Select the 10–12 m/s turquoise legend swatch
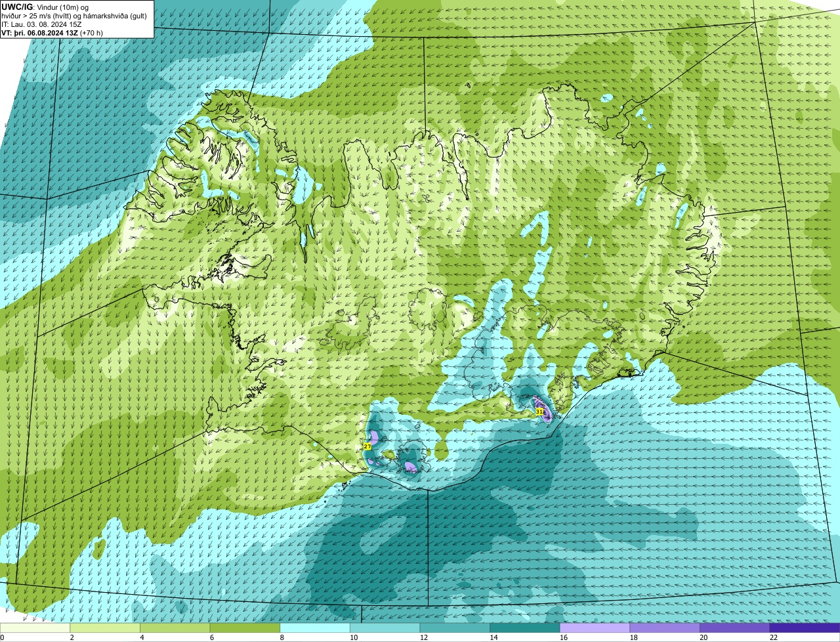Image resolution: width=840 pixels, height=642 pixels. pyautogui.click(x=385, y=628)
